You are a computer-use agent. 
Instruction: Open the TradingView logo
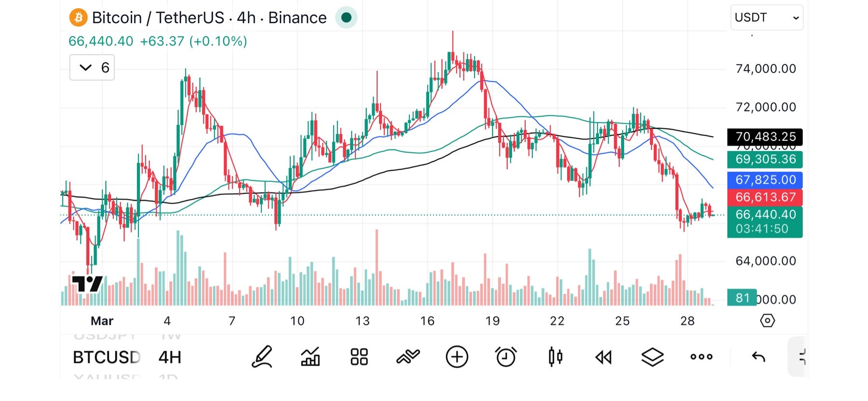pyautogui.click(x=87, y=284)
